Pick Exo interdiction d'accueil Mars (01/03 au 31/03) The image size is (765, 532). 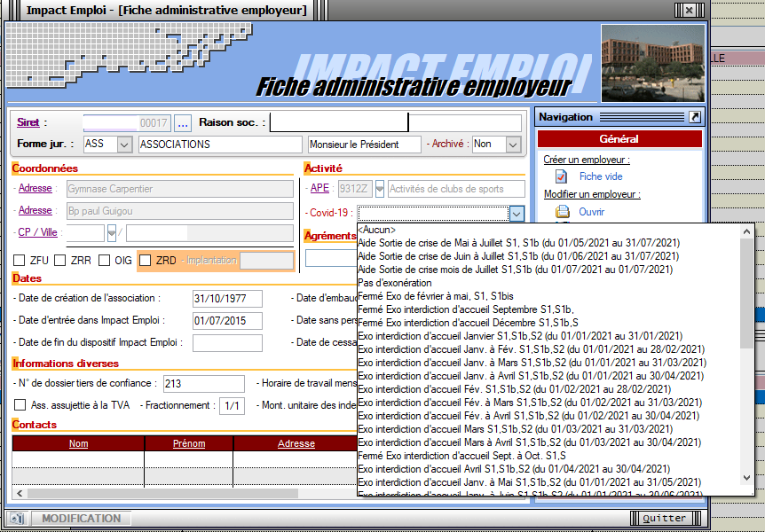516,429
